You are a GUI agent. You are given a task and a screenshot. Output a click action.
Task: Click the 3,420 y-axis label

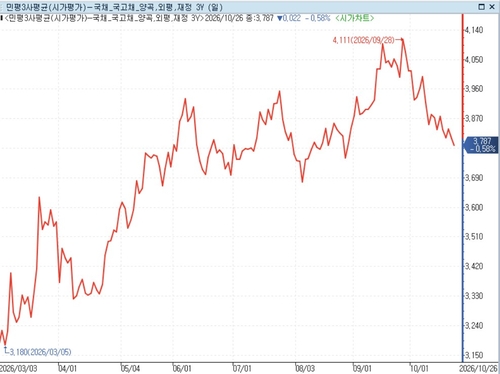[474, 266]
